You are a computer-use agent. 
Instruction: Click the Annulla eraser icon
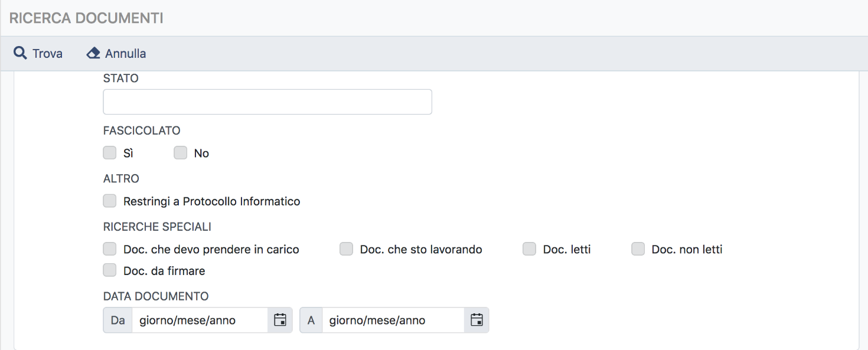click(93, 53)
